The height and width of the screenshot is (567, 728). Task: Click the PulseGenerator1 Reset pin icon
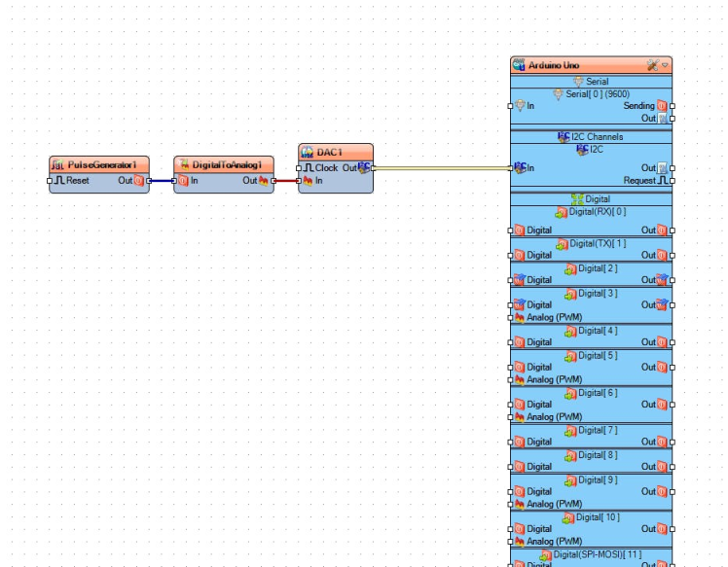click(59, 180)
